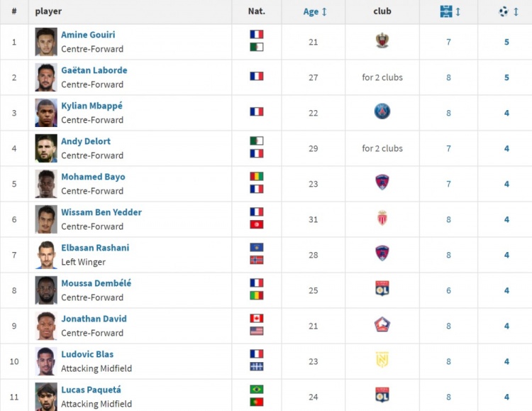
Task: Open FC Nantes crest in Ludovic Blas row
Action: pos(382,360)
